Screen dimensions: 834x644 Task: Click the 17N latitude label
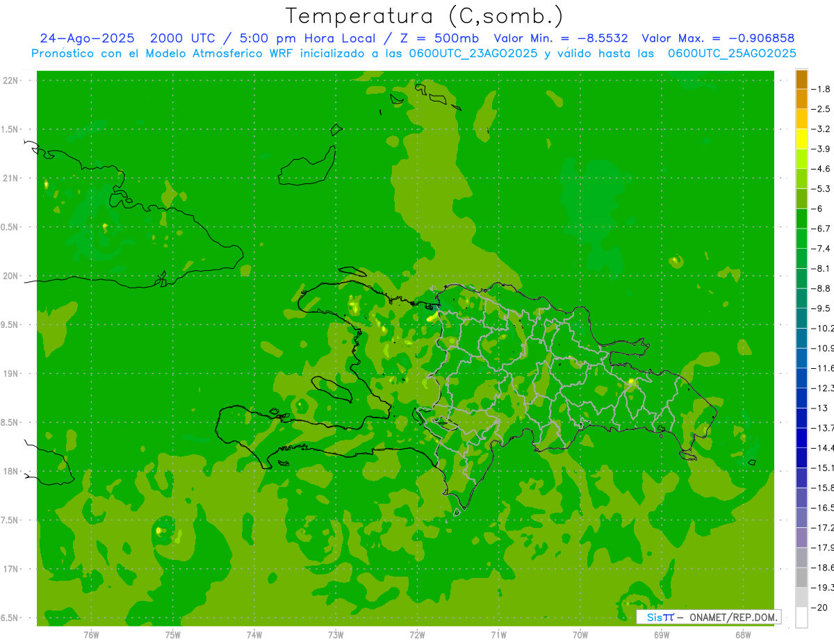coord(10,570)
